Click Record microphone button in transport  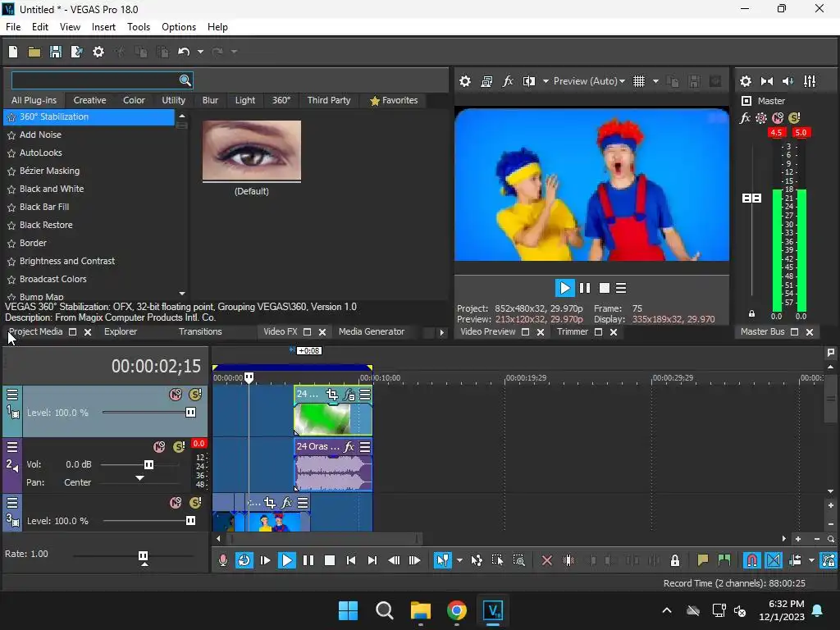point(223,560)
